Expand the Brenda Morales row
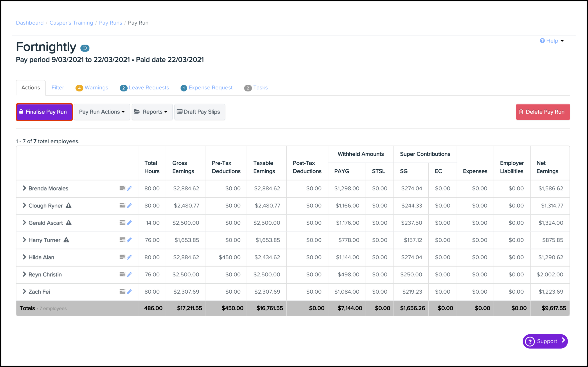The width and height of the screenshot is (588, 367). (24, 188)
